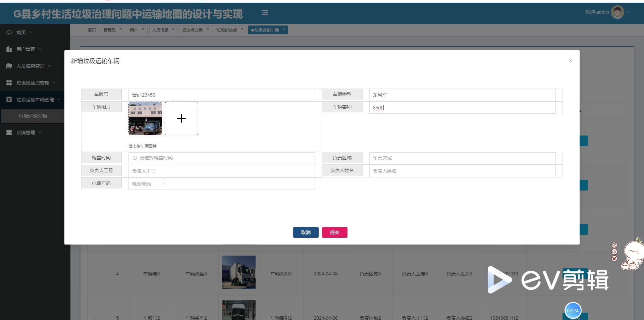Click the hamburger menu collapse icon
Viewport: 644px width, 320px height.
click(x=265, y=12)
